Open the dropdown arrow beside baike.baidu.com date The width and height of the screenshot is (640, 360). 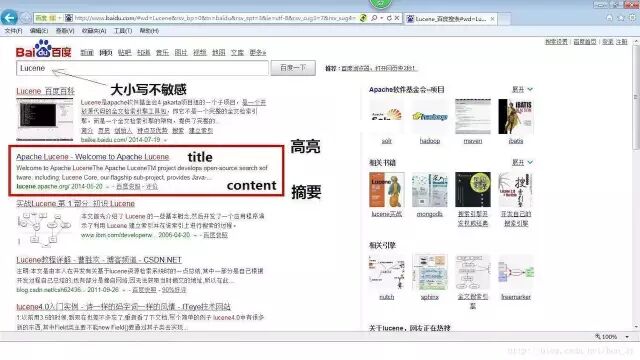click(165, 140)
